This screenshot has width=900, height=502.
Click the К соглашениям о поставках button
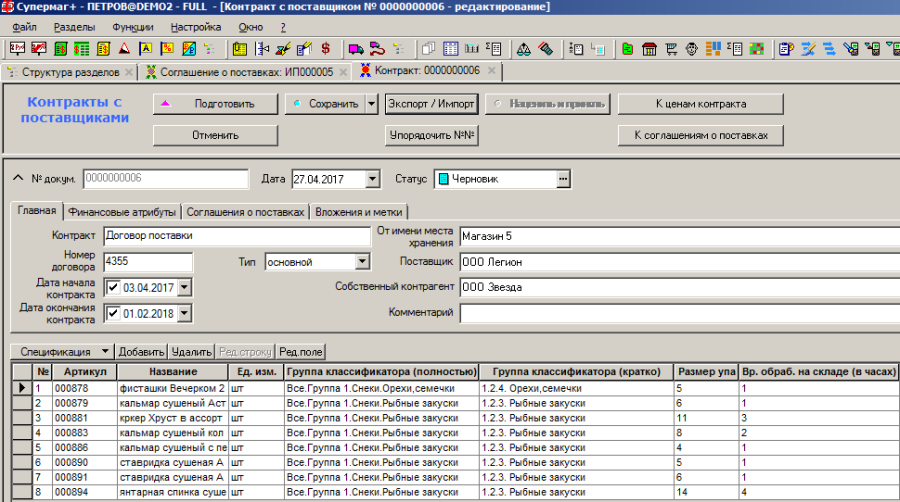click(x=701, y=135)
